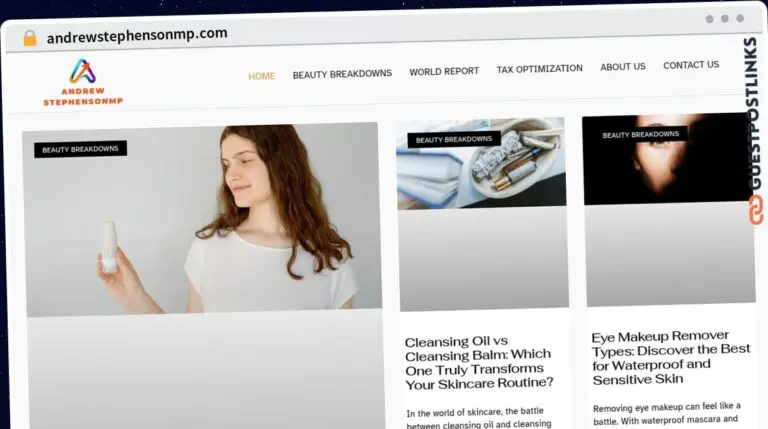Image resolution: width=768 pixels, height=429 pixels.
Task: Open the Home menu item
Action: pos(262,76)
